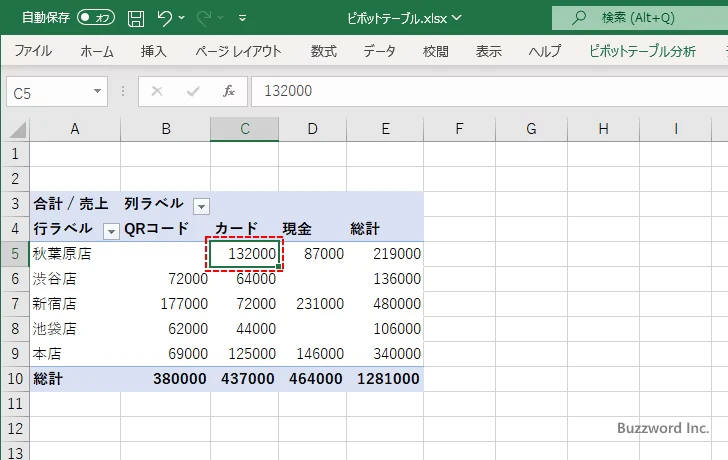Switch to the ページ レイアウト tab
The width and height of the screenshot is (728, 460).
(238, 51)
